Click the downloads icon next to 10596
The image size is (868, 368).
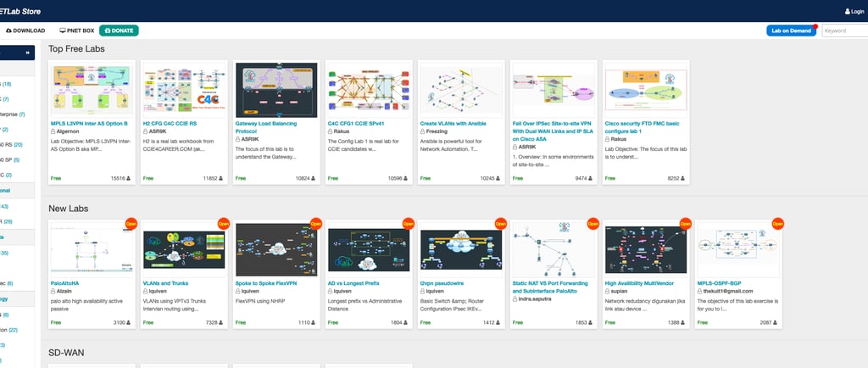point(406,178)
